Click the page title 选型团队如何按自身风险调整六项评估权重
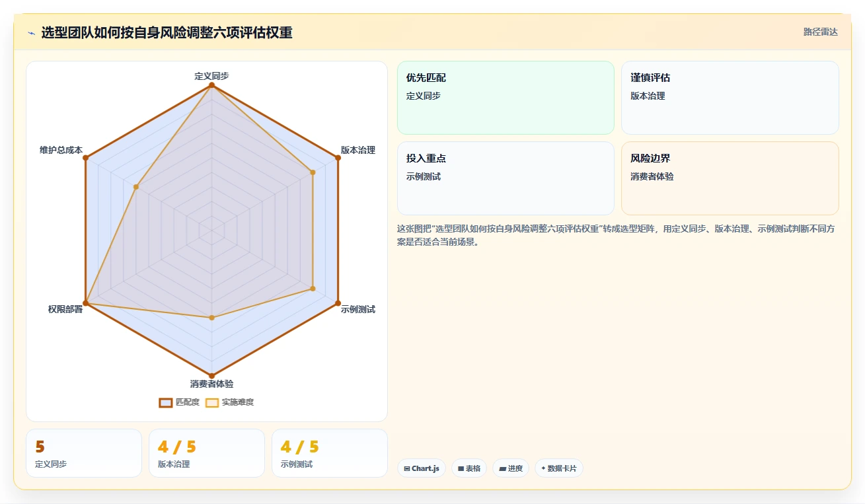 (167, 32)
